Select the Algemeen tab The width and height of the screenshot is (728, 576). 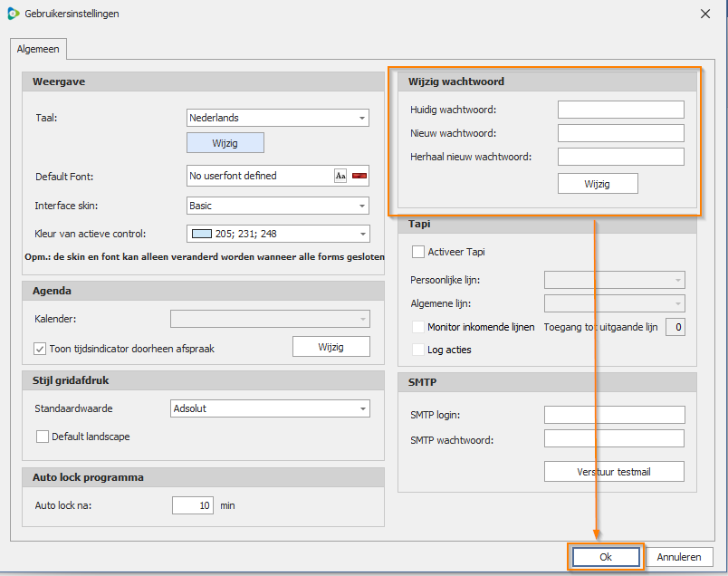[x=38, y=50]
